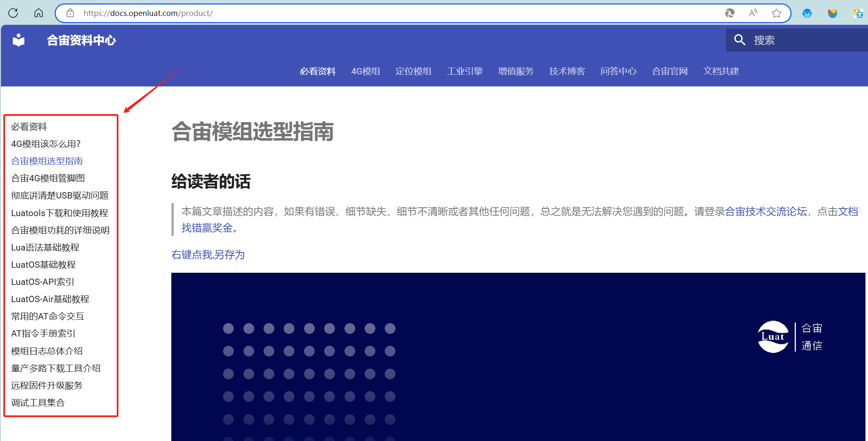
Task: Open sidebar item 彻底讲清楚USB驱动问题
Action: (x=60, y=196)
